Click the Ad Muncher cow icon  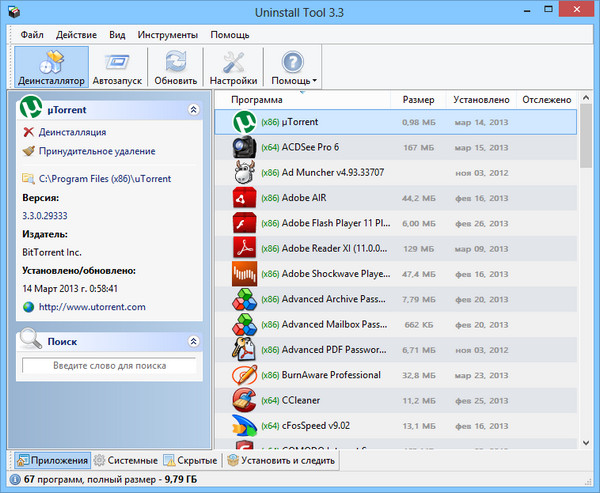click(245, 172)
